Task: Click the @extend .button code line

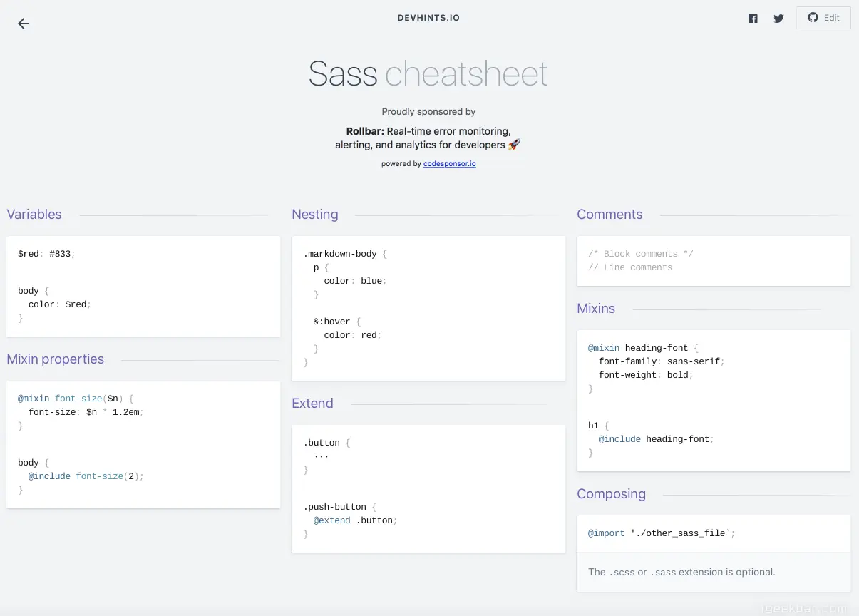Action: pyautogui.click(x=355, y=520)
